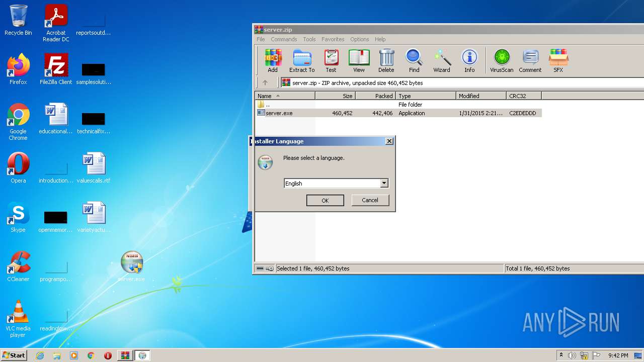Select server.exe row in archive list
The width and height of the screenshot is (644, 362).
tap(398, 113)
